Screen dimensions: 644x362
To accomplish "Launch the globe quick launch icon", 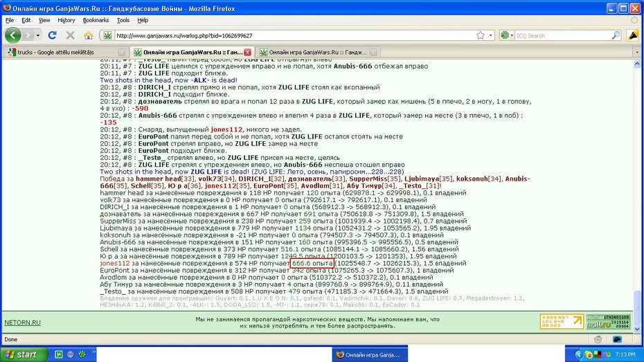I will (x=70, y=354).
